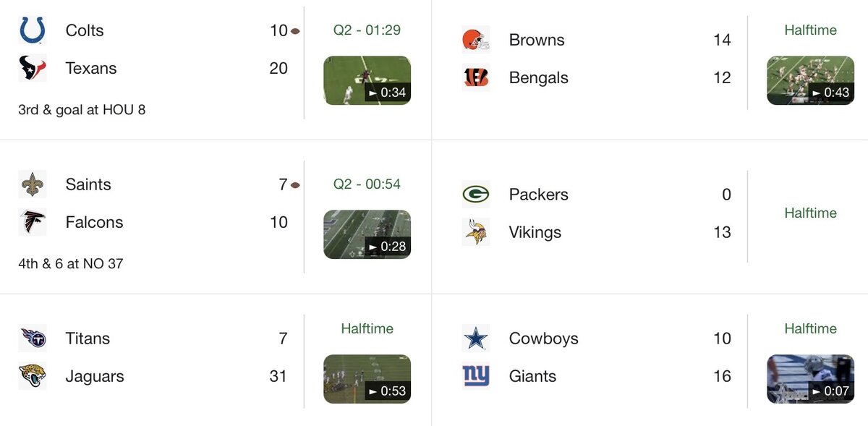Click the Texans bull logo
Screen dimensions: 868x426
coord(33,69)
